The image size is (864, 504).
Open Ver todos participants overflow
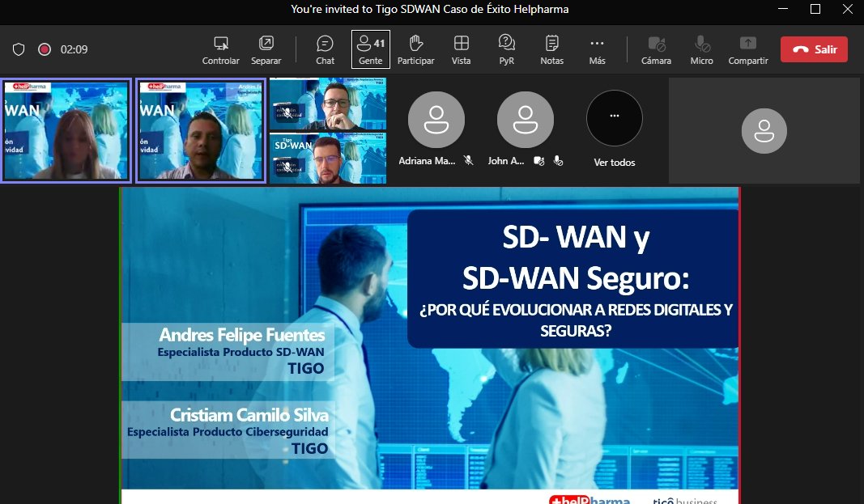pyautogui.click(x=615, y=128)
